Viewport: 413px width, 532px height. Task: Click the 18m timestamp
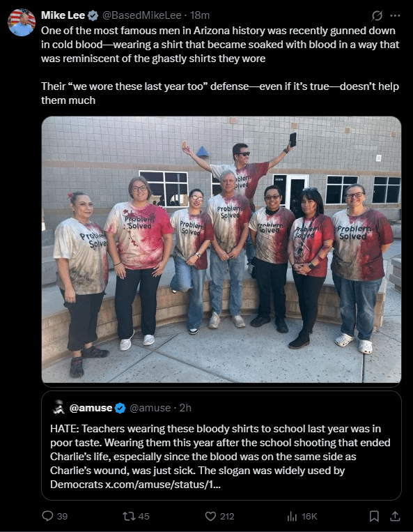click(x=200, y=15)
